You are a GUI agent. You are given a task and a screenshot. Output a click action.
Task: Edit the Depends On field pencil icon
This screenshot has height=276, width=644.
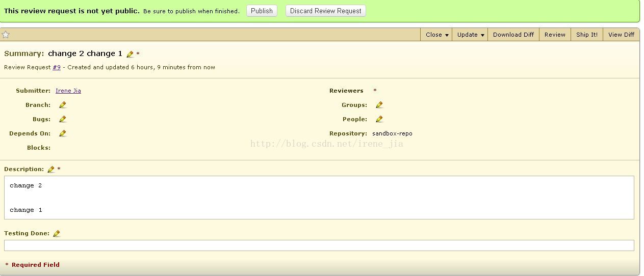63,133
